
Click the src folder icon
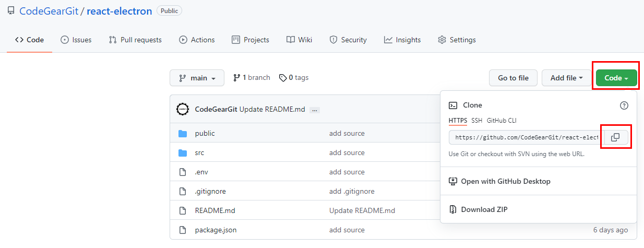[183, 152]
